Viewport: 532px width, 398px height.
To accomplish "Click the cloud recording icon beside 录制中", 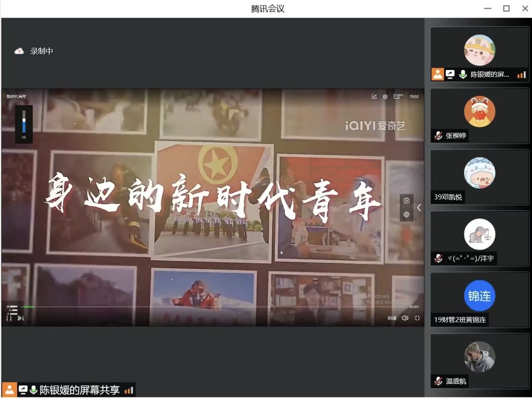I will (19, 51).
